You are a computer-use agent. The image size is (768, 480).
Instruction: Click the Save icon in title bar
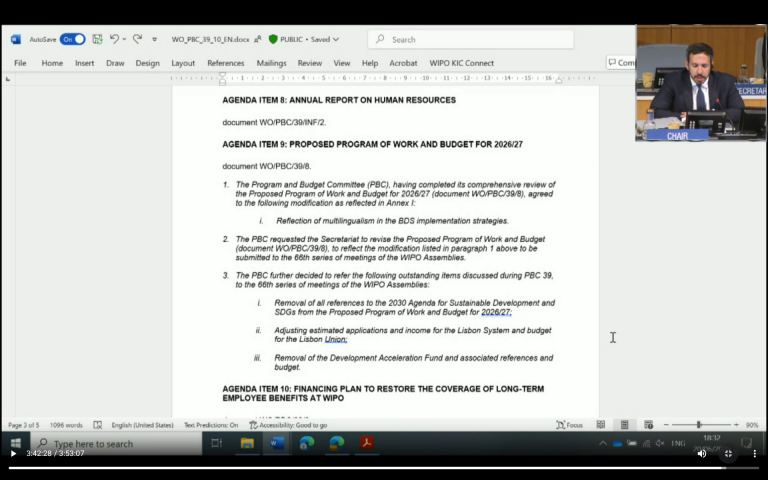tap(97, 39)
